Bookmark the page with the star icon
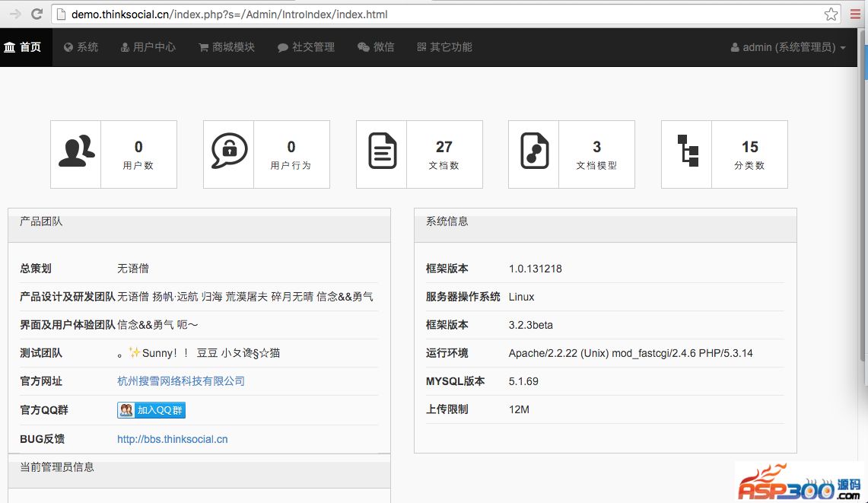 [x=831, y=14]
